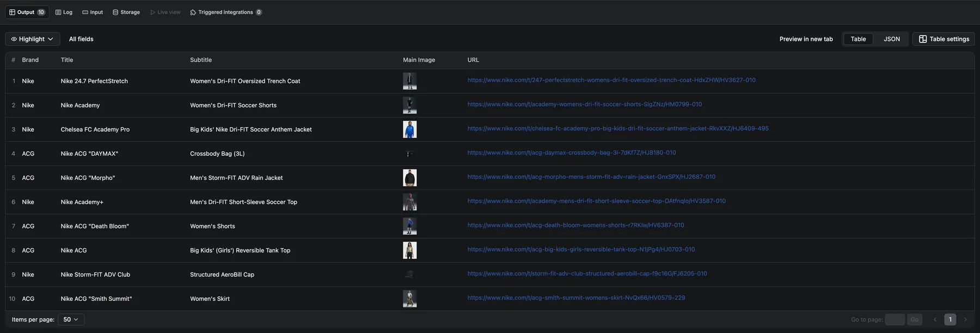
Task: Click title Nike Storm-FIT ADV Club
Action: click(x=95, y=275)
